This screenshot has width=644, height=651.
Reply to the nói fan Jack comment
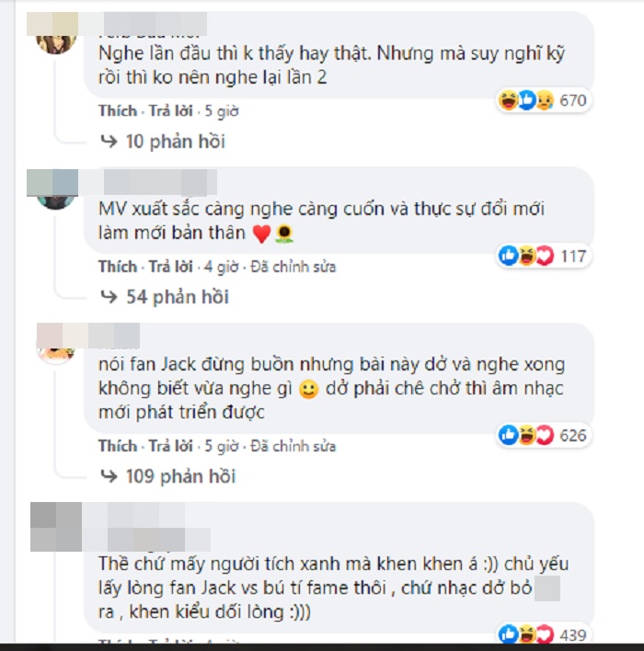pyautogui.click(x=171, y=446)
